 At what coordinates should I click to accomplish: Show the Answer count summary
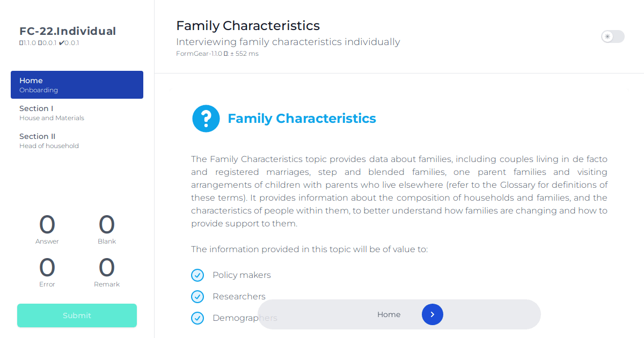47,229
